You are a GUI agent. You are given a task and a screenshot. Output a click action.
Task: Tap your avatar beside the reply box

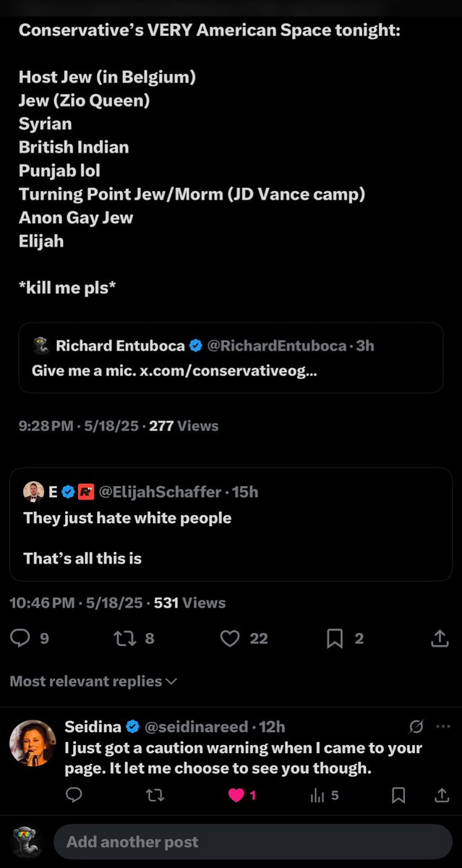[26, 843]
